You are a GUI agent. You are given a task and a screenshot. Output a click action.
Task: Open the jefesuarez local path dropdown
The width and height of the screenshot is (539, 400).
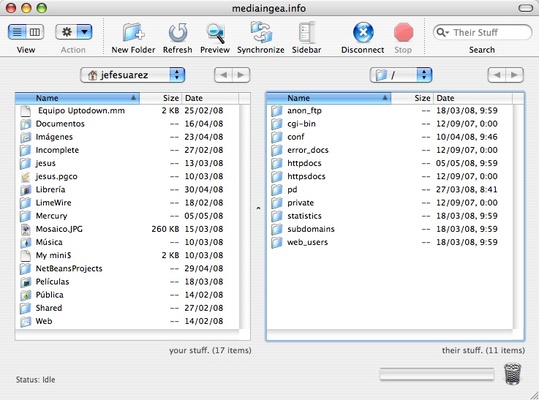(132, 75)
